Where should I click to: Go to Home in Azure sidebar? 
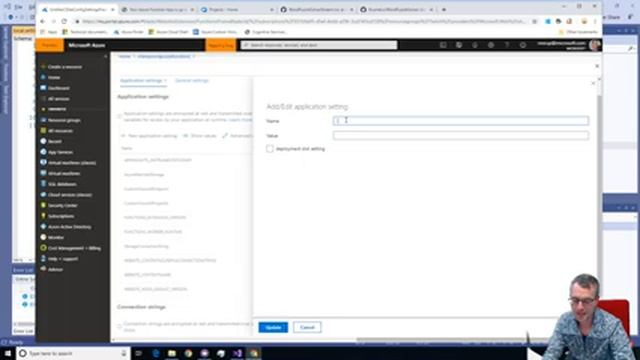[x=51, y=77]
